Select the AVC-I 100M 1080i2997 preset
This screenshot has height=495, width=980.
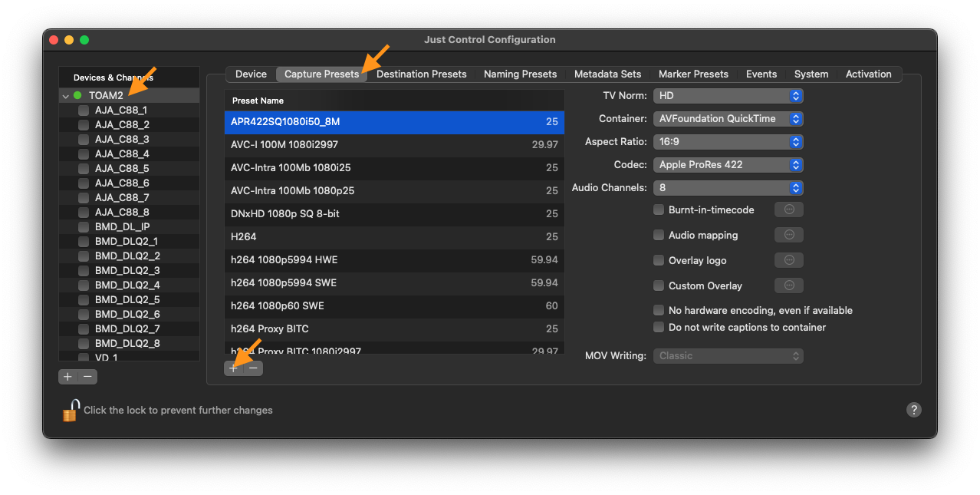point(394,145)
